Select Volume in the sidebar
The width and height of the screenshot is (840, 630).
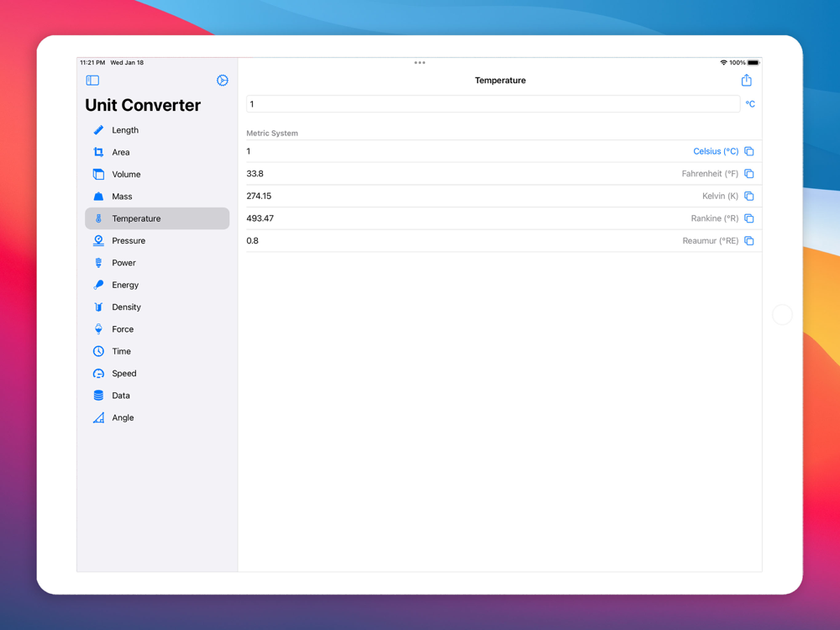157,174
